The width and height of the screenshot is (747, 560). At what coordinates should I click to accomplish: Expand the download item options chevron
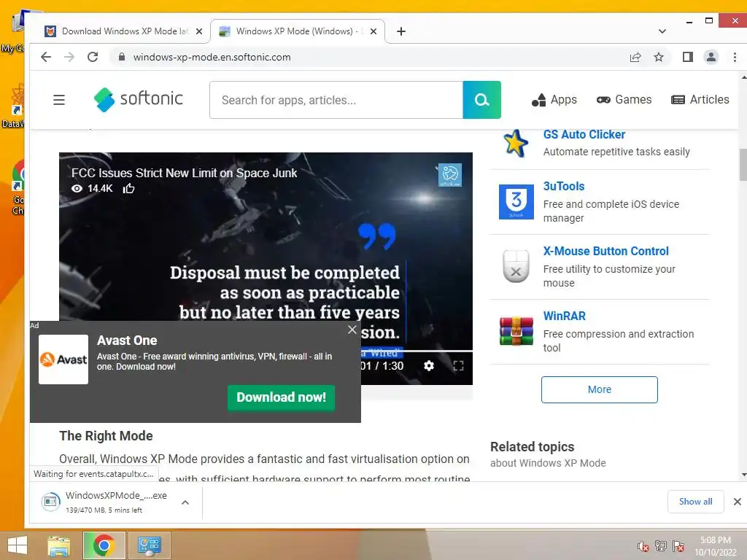pyautogui.click(x=185, y=502)
